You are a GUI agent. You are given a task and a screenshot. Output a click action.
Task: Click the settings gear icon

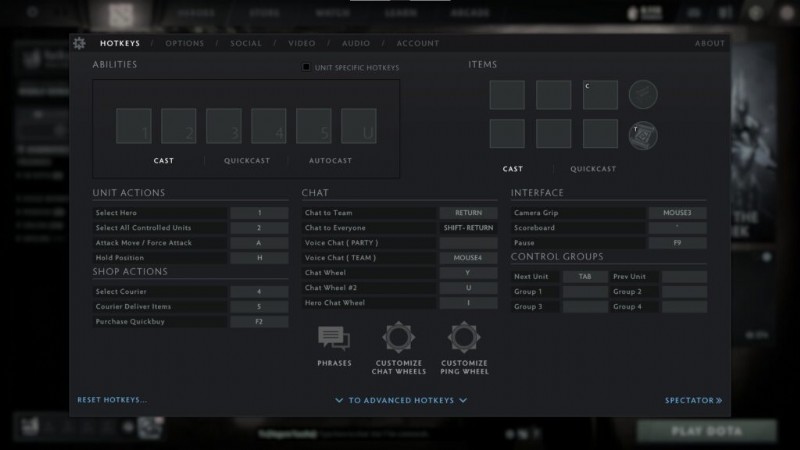79,43
